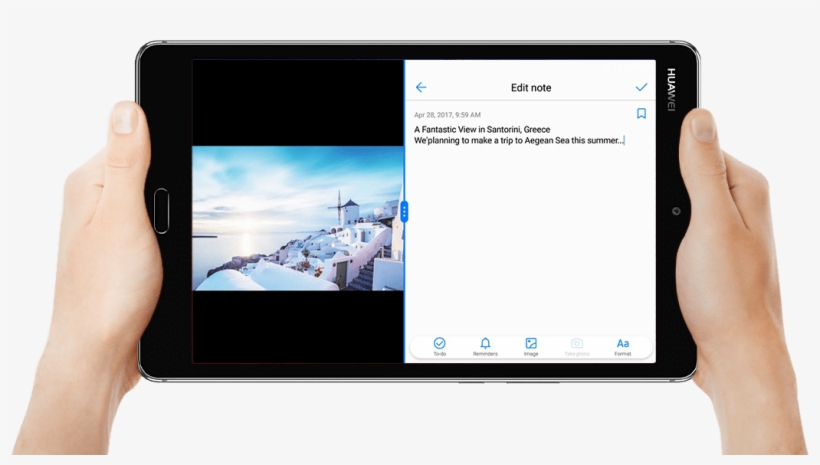Screen dimensions: 820x465
Task: Tap the back arrow in Edit note
Action: coord(421,87)
